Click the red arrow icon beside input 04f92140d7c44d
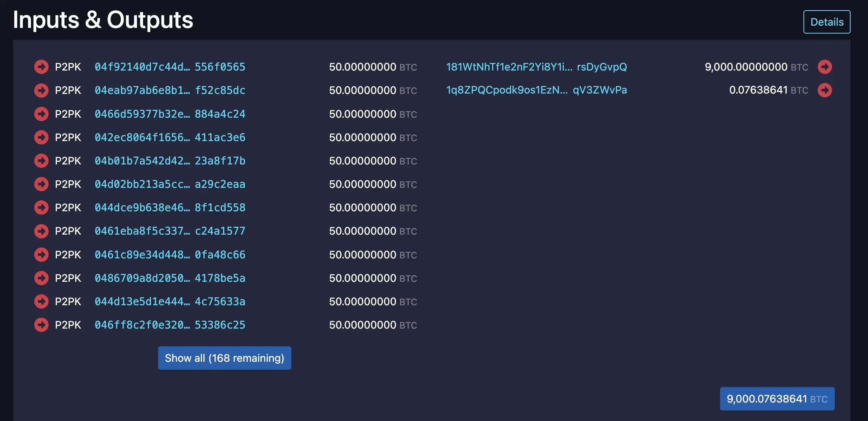868x421 pixels. (42, 67)
